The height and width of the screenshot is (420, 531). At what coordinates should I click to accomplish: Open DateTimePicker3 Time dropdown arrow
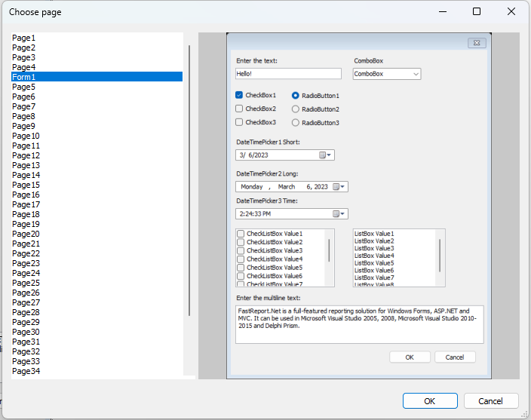click(x=344, y=214)
